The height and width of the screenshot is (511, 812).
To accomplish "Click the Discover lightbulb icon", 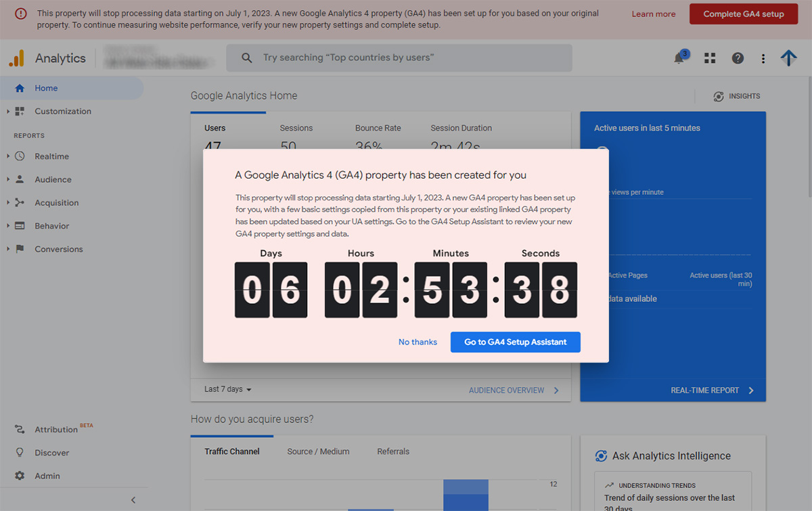I will pos(20,453).
